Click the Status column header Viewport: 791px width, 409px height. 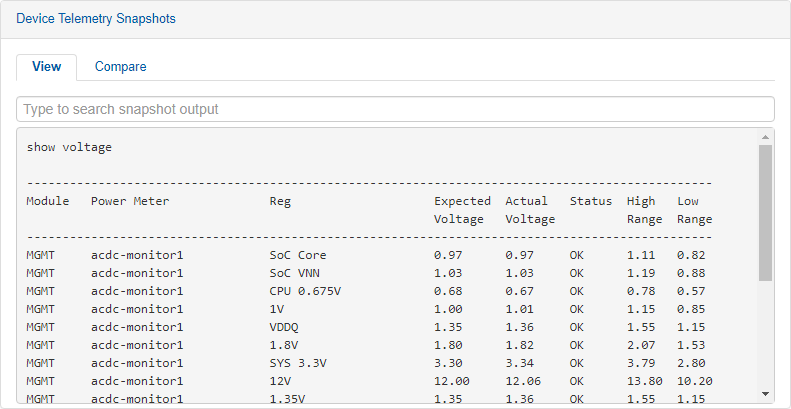tap(590, 201)
